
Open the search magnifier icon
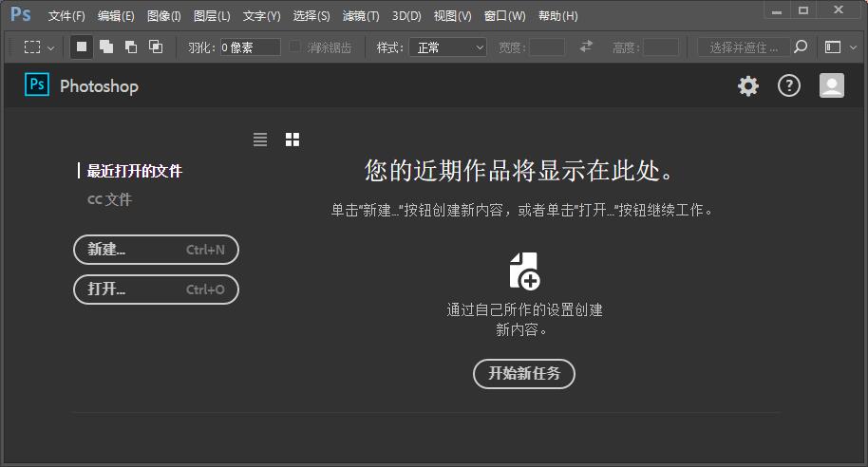[x=801, y=47]
